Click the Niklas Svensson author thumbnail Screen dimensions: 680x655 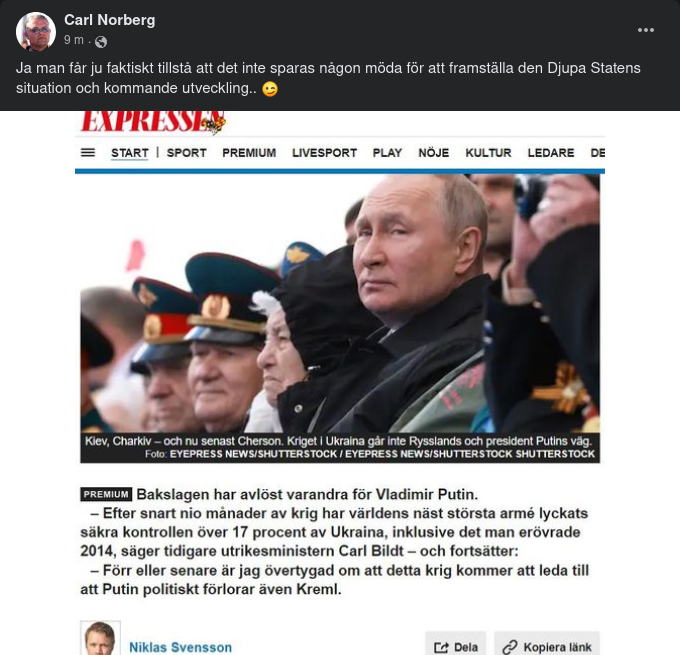100,638
